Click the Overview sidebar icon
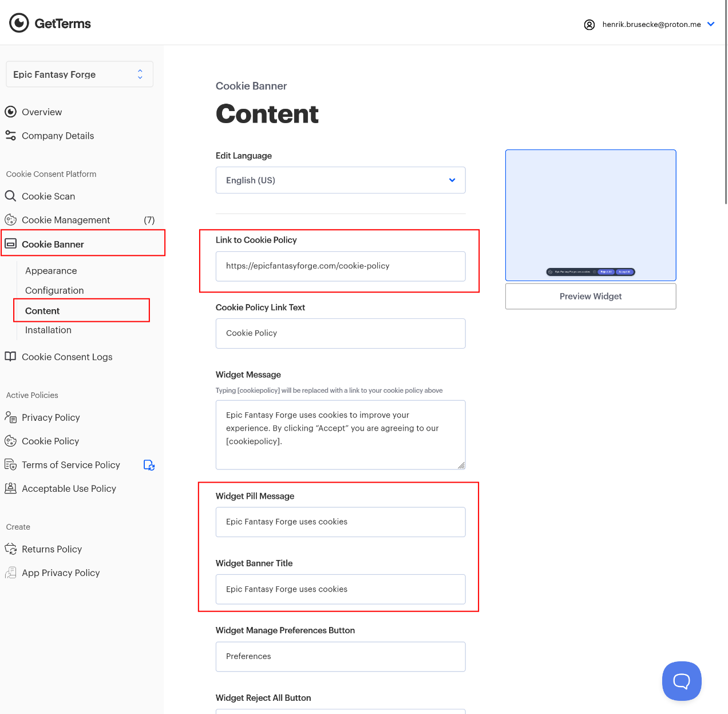Viewport: 728px width, 714px height. (x=10, y=112)
